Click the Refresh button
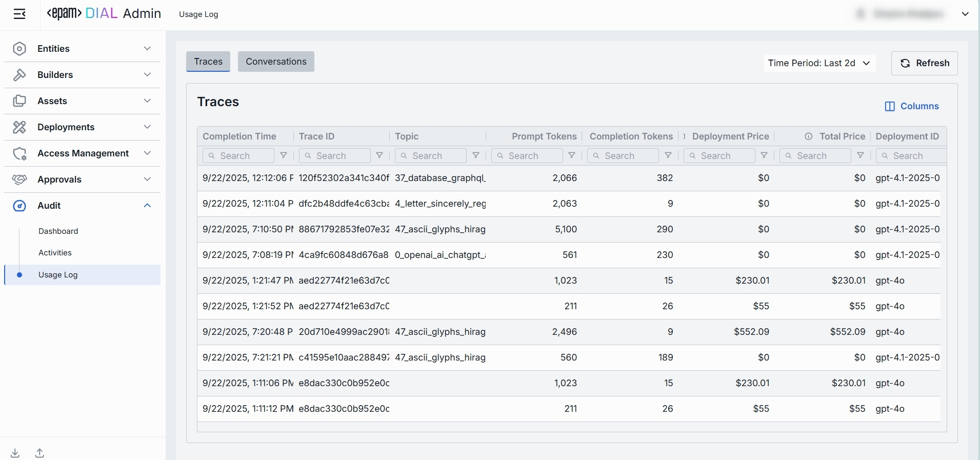The height and width of the screenshot is (460, 980). pyautogui.click(x=925, y=63)
